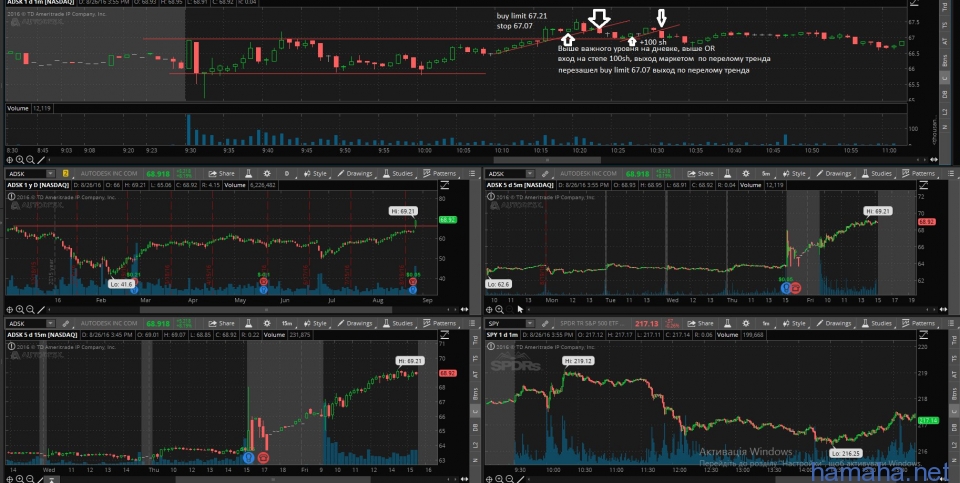This screenshot has width=960, height=483.
Task: Click pan crosshair icon under top ADSK chart
Action: click(9, 160)
